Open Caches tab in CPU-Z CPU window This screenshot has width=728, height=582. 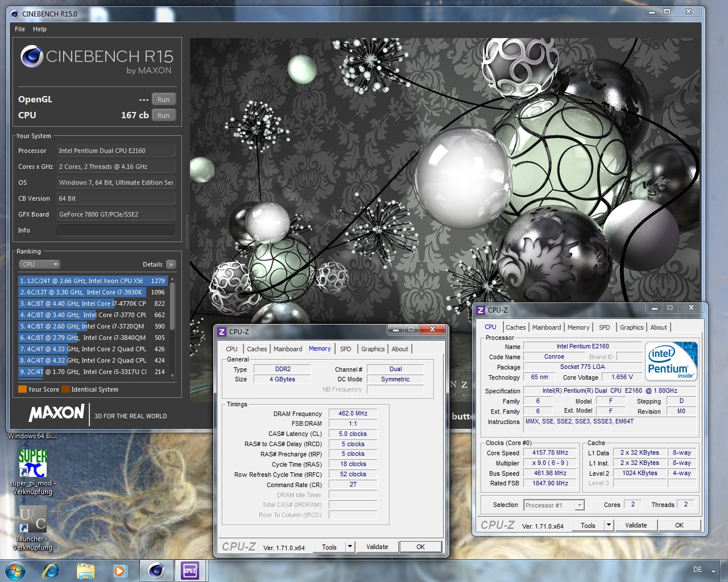(516, 327)
